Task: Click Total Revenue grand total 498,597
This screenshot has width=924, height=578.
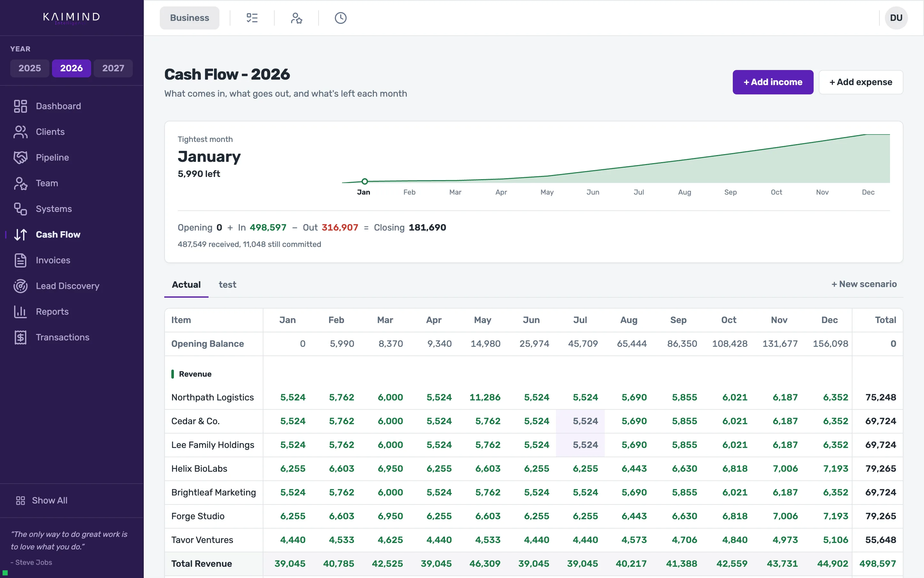Action: pos(877,564)
